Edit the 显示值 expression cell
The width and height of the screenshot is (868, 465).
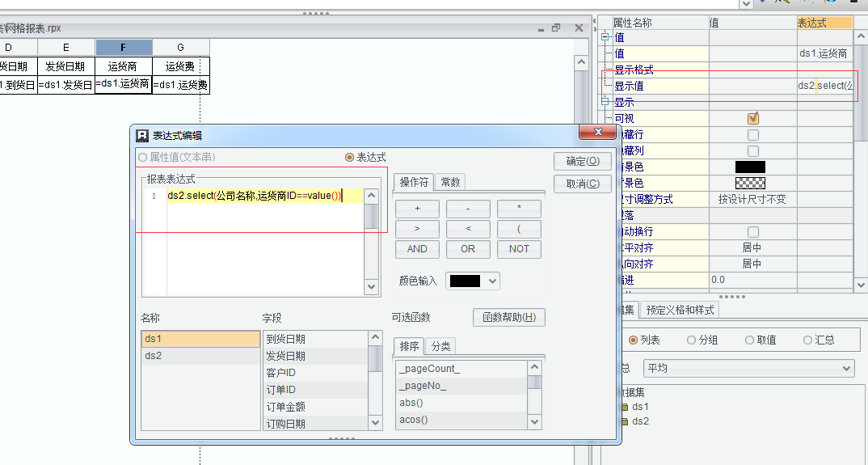click(x=825, y=86)
